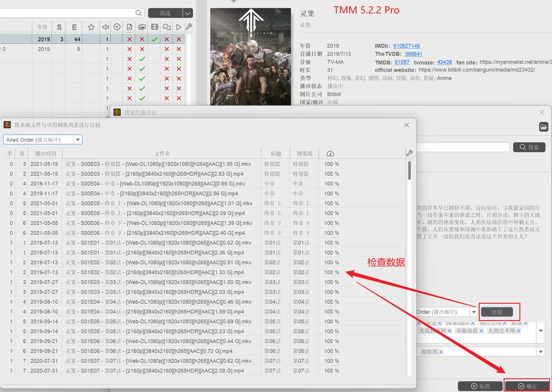Sort by 文件名 column header
This screenshot has height=392, width=552.
point(162,153)
